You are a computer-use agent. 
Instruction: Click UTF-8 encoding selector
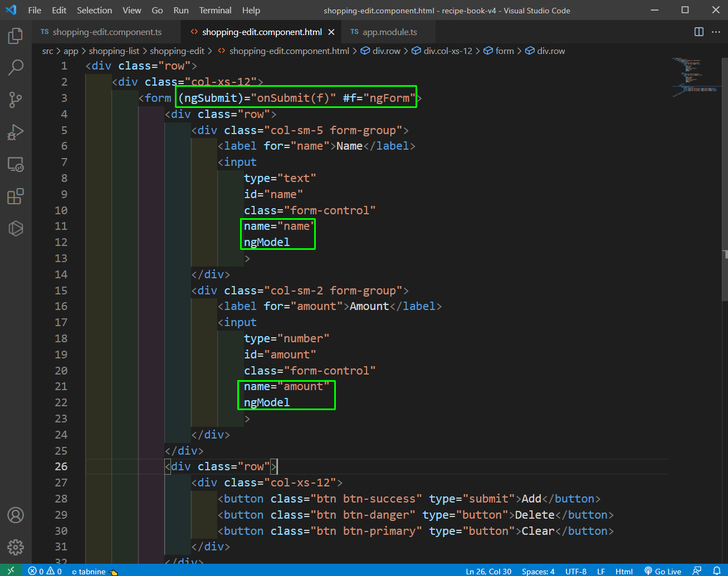click(x=576, y=571)
